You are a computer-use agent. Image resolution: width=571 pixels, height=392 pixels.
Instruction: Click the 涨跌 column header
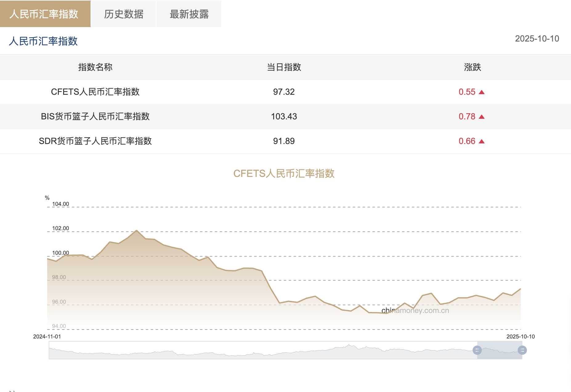tap(472, 67)
